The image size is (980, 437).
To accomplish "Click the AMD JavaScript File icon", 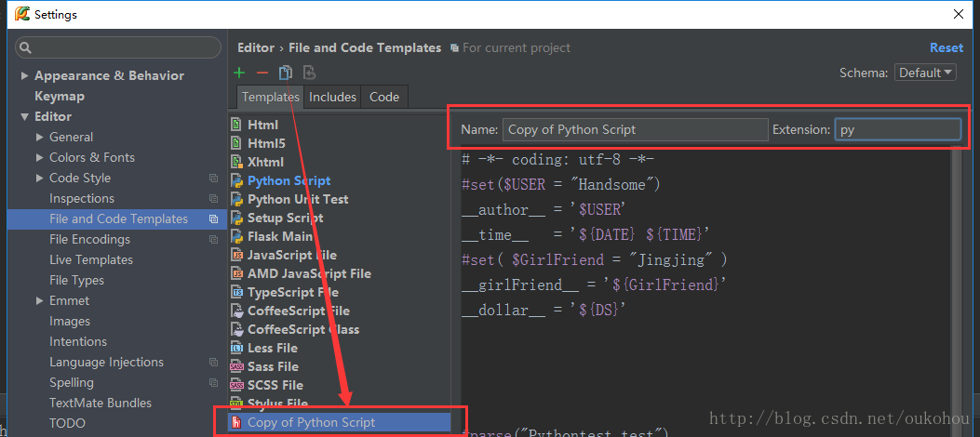I will pyautogui.click(x=237, y=273).
